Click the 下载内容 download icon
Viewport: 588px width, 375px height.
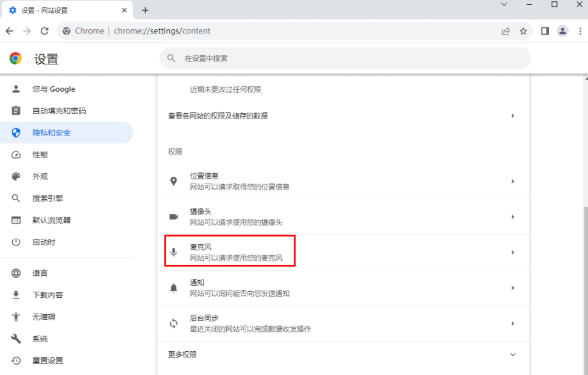point(16,295)
